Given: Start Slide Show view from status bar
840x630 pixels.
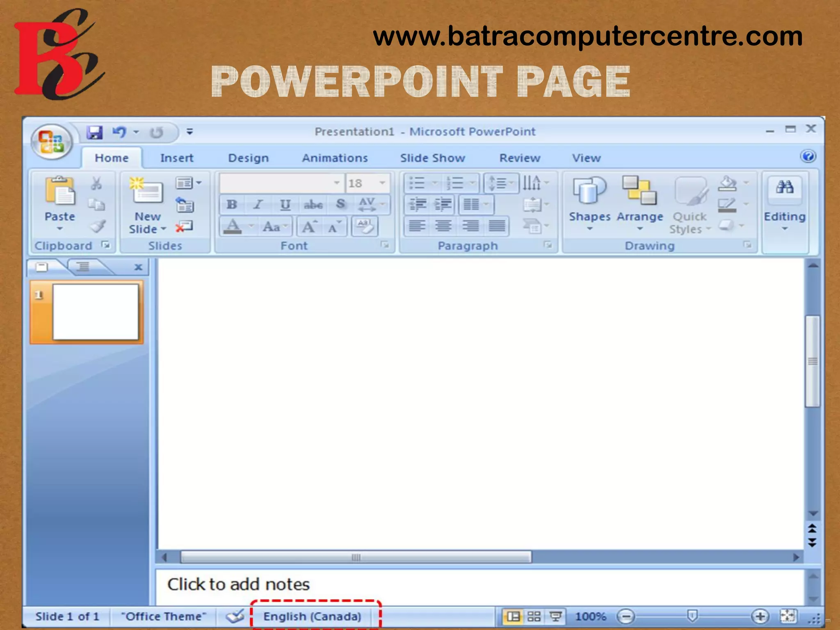Looking at the screenshot, I should click(556, 616).
